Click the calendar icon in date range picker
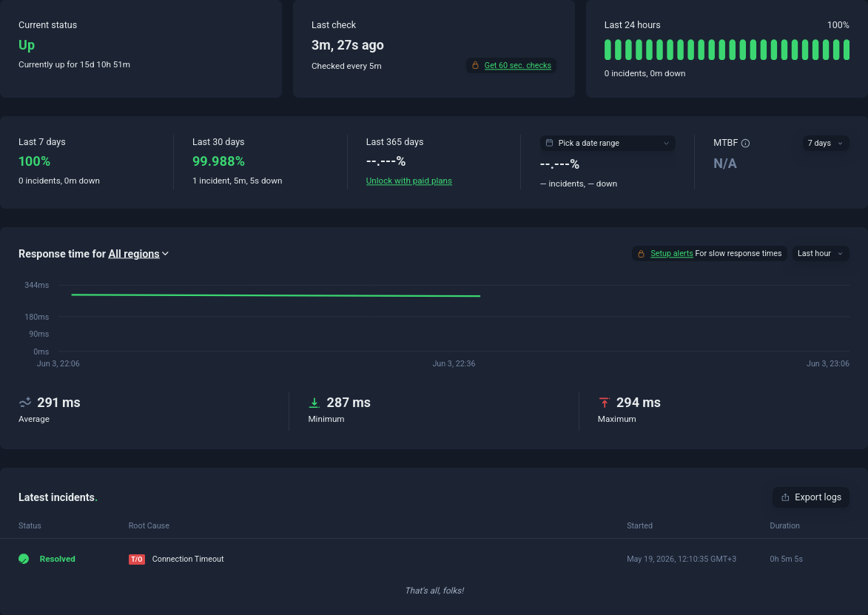 click(549, 143)
